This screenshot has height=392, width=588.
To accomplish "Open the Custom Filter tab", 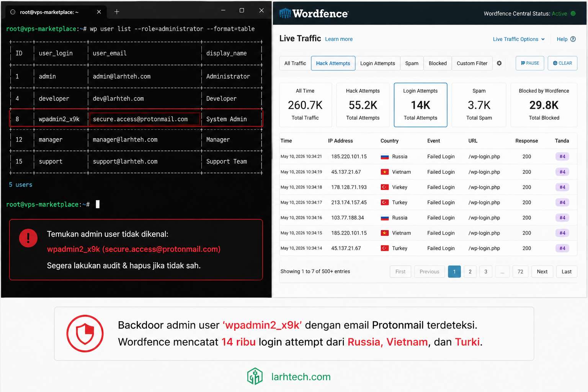I will 472,63.
